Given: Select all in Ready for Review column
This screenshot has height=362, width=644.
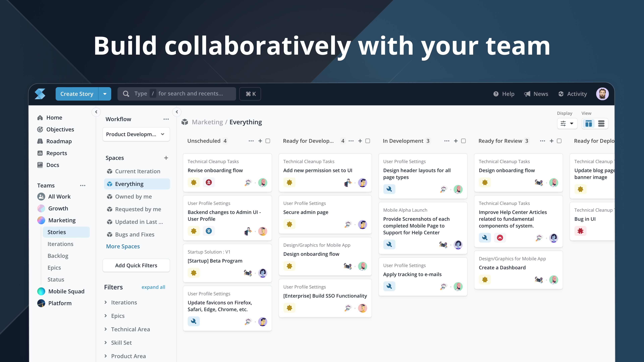Looking at the screenshot, I should coord(559,141).
